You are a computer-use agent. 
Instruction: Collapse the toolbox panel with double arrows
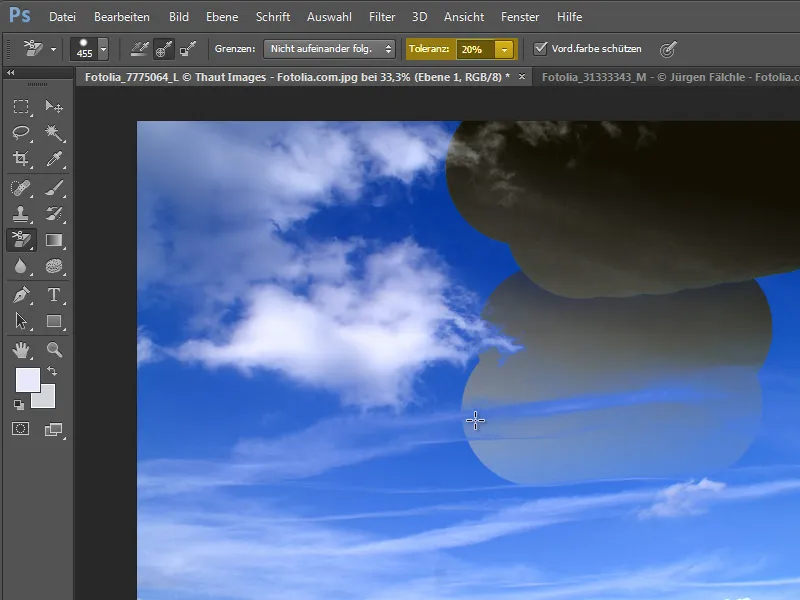click(x=10, y=73)
